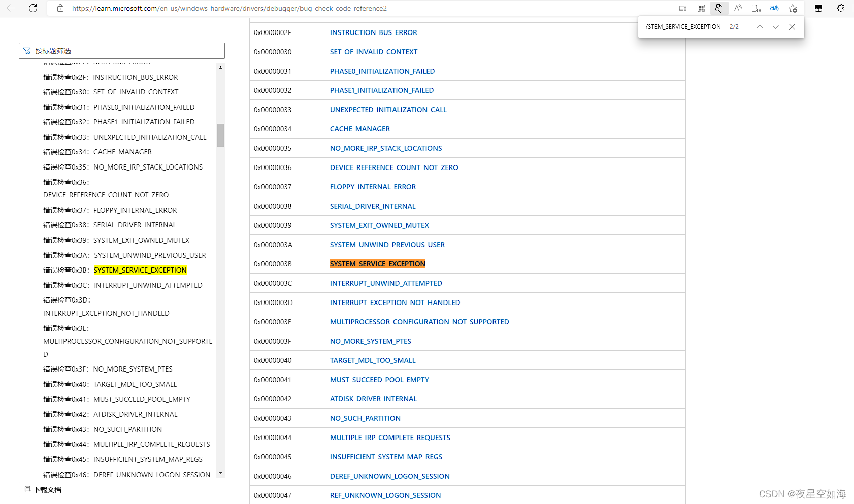Click the sidebar scroll up arrow
Image resolution: width=854 pixels, height=504 pixels.
[220, 68]
